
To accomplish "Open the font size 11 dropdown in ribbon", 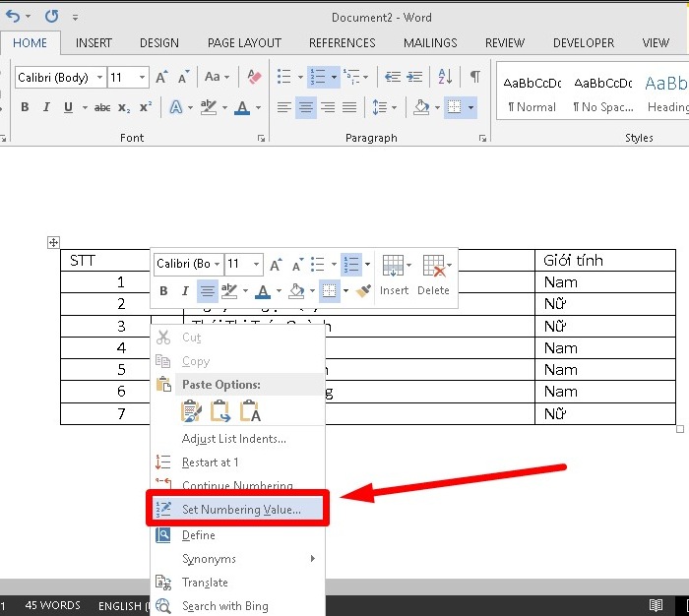I will (x=142, y=78).
